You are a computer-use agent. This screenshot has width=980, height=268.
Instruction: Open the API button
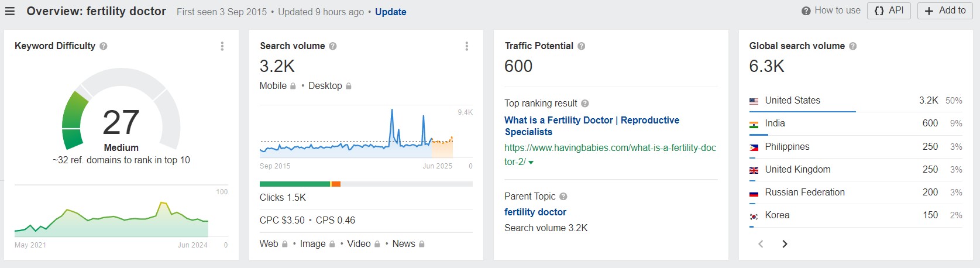889,11
